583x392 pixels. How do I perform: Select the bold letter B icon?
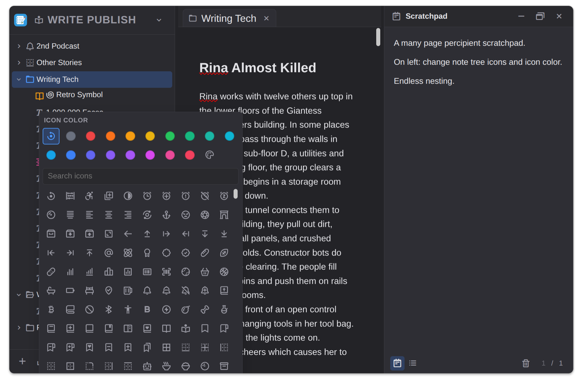coord(147,310)
